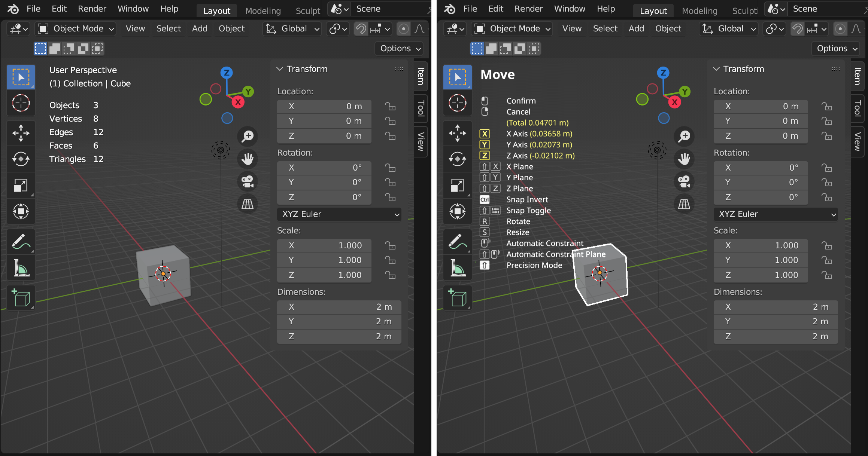The height and width of the screenshot is (456, 868).
Task: Select the Rotate tool in left window
Action: pyautogui.click(x=21, y=159)
